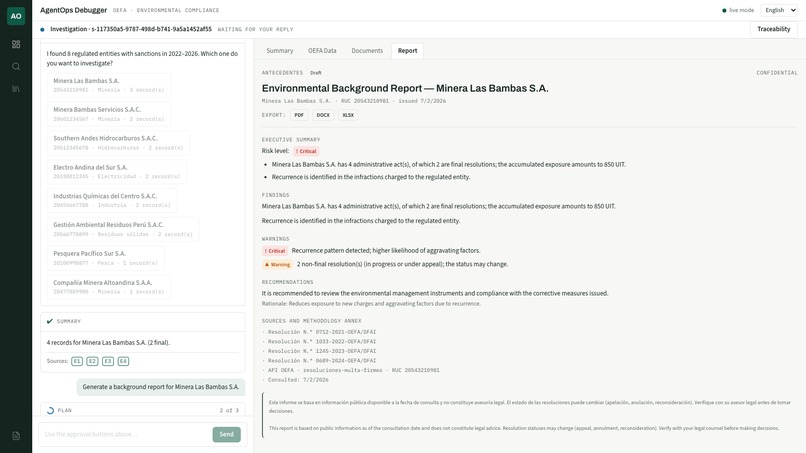
Task: Select Compañía Minera Altoandina S.A.A. card
Action: coord(108,287)
